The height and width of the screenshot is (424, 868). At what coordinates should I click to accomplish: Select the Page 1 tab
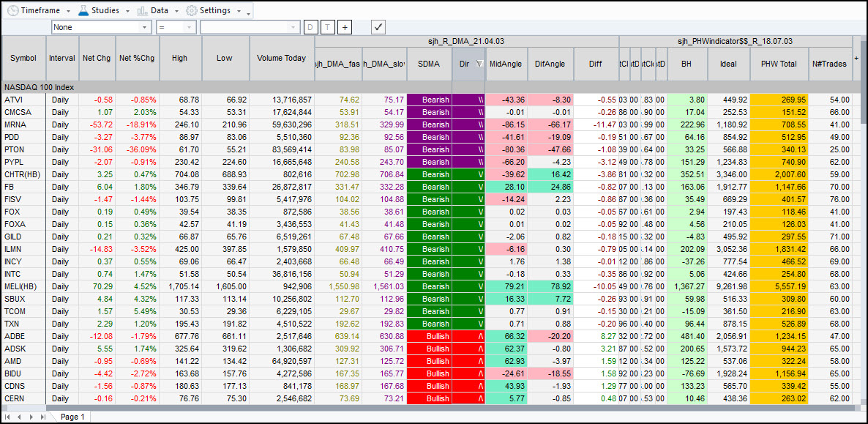click(72, 417)
